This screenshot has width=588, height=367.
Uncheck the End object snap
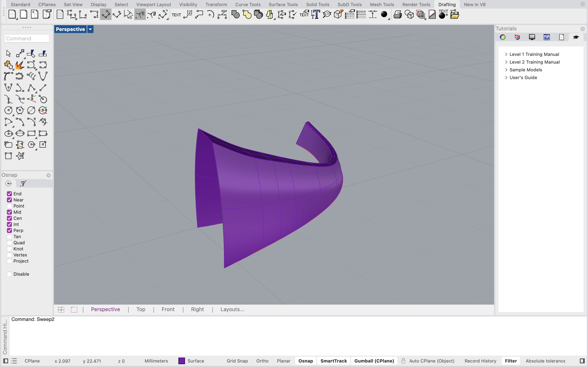10,193
